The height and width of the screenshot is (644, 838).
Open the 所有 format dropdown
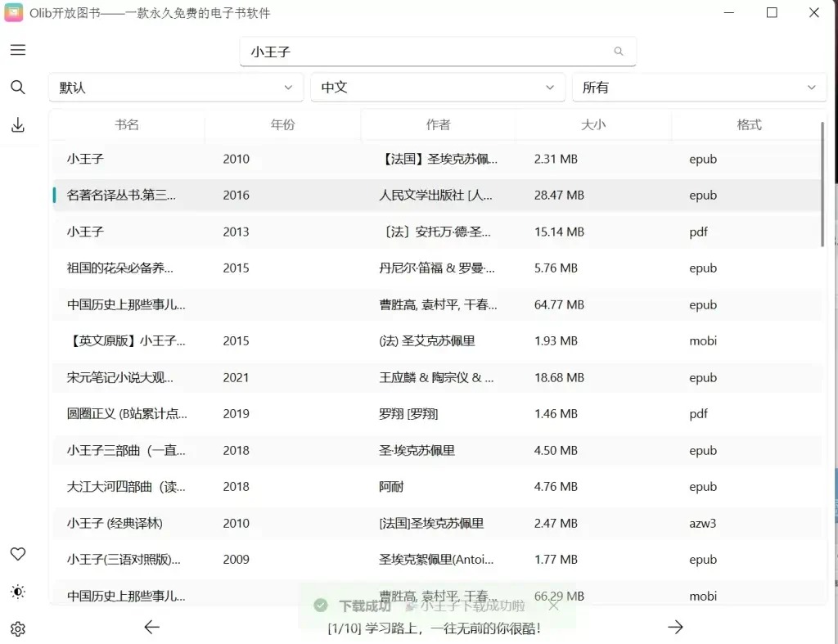tap(700, 87)
